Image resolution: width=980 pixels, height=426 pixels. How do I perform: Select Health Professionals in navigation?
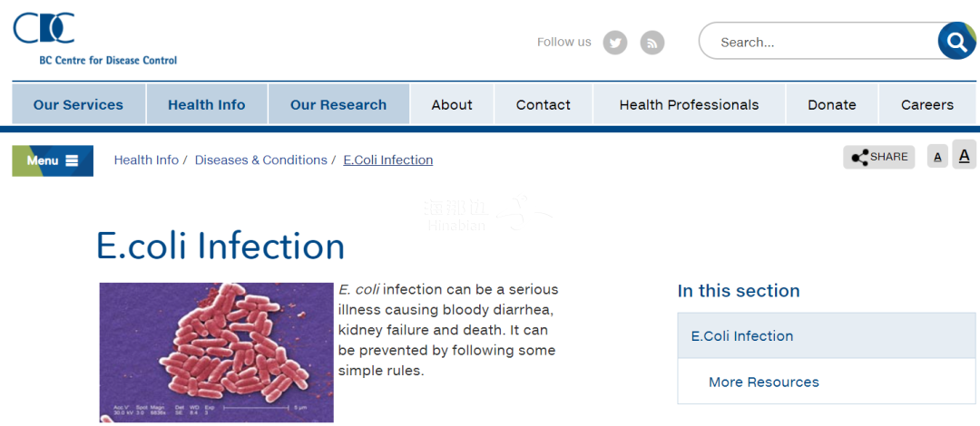coord(690,104)
